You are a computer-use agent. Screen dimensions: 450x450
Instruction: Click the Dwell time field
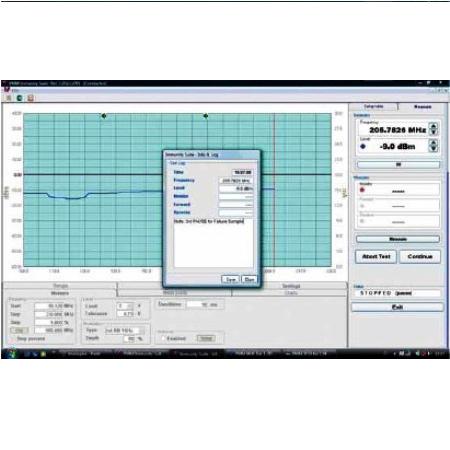click(x=198, y=304)
